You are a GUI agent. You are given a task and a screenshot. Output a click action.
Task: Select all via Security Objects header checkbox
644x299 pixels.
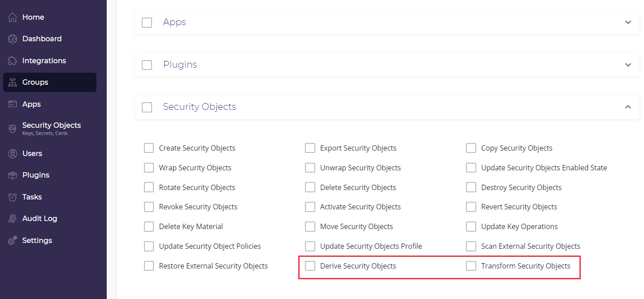click(147, 107)
